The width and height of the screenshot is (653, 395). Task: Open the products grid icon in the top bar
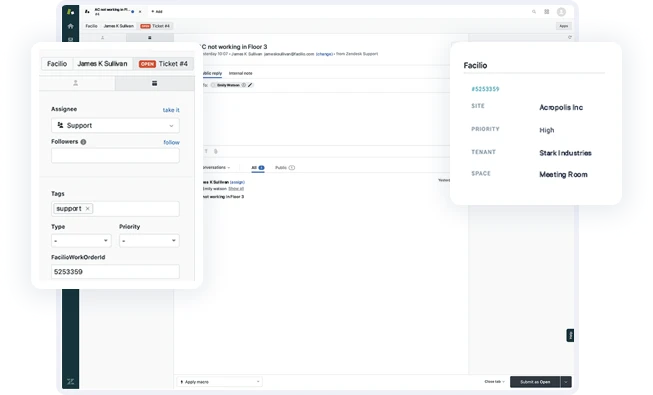[x=547, y=12]
